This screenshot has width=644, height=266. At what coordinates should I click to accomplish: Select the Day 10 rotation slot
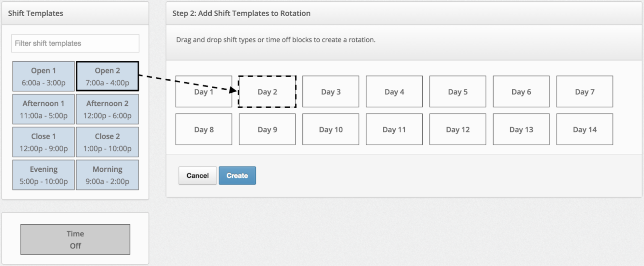pos(331,129)
